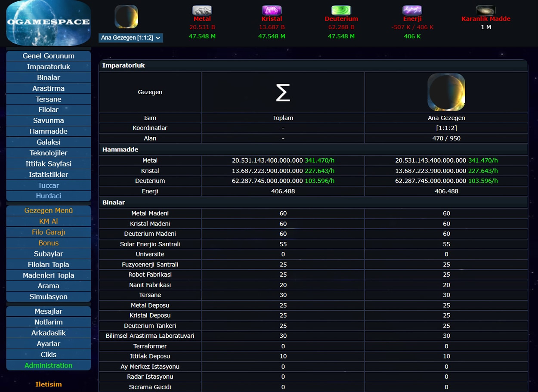This screenshot has height=392, width=538.
Task: Click the OGameSpace logo
Action: (48, 23)
